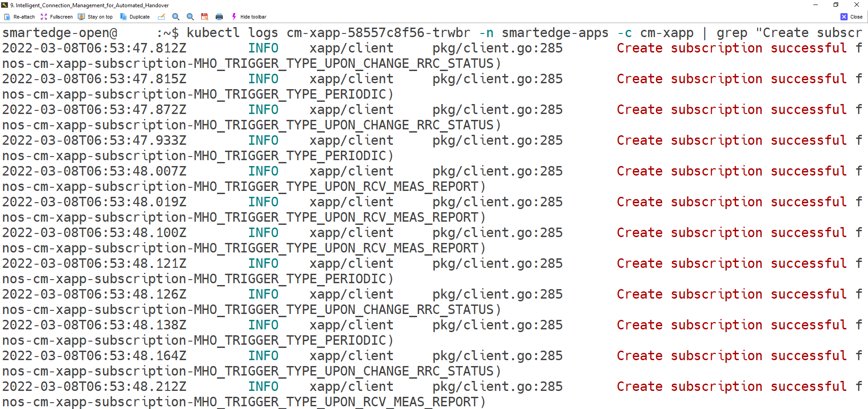This screenshot has width=868, height=409.
Task: Click the TRIGGER_TYPE_PERIODIC line below the 06:53:47.815Z entry
Action: pyautogui.click(x=198, y=95)
